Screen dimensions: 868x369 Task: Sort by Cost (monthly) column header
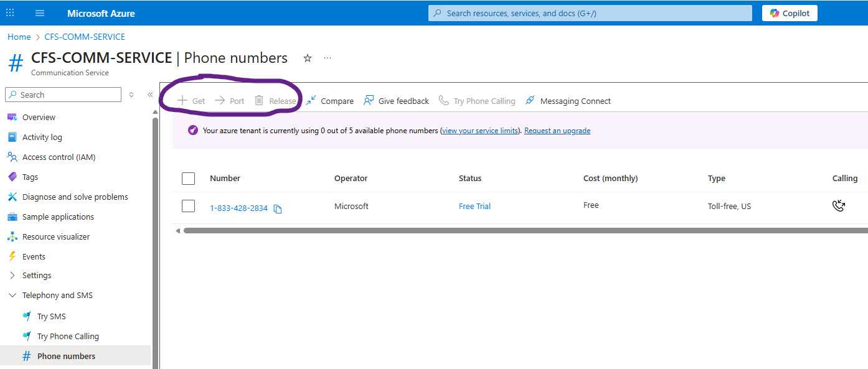pyautogui.click(x=610, y=178)
